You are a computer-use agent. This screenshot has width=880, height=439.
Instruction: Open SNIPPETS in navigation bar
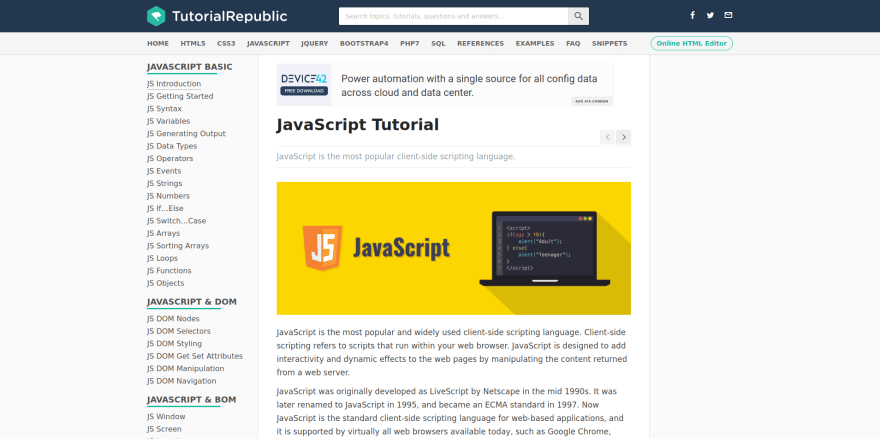(x=609, y=44)
